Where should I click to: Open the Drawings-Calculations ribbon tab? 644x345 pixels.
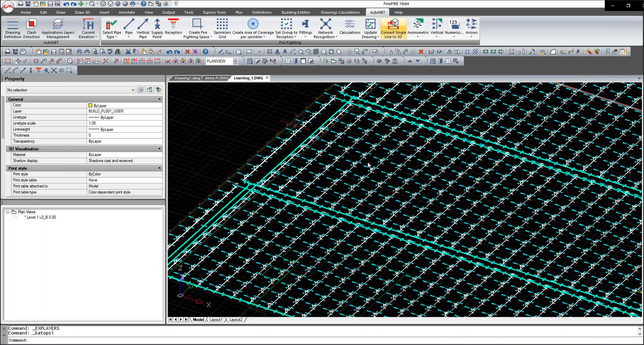click(x=340, y=12)
